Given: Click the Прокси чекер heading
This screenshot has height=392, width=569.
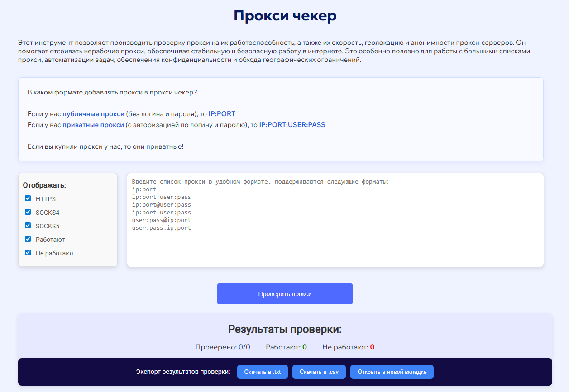Looking at the screenshot, I should tap(285, 16).
